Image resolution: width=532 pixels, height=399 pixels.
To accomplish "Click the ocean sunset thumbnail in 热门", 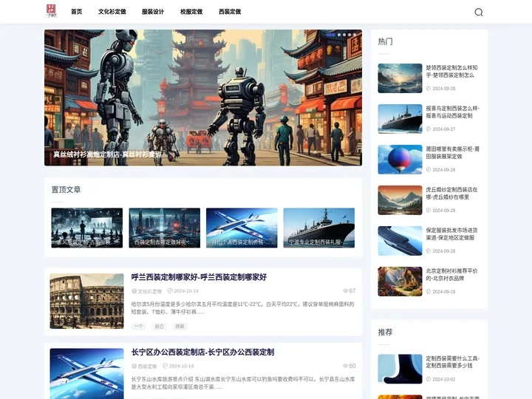I will click(x=400, y=78).
